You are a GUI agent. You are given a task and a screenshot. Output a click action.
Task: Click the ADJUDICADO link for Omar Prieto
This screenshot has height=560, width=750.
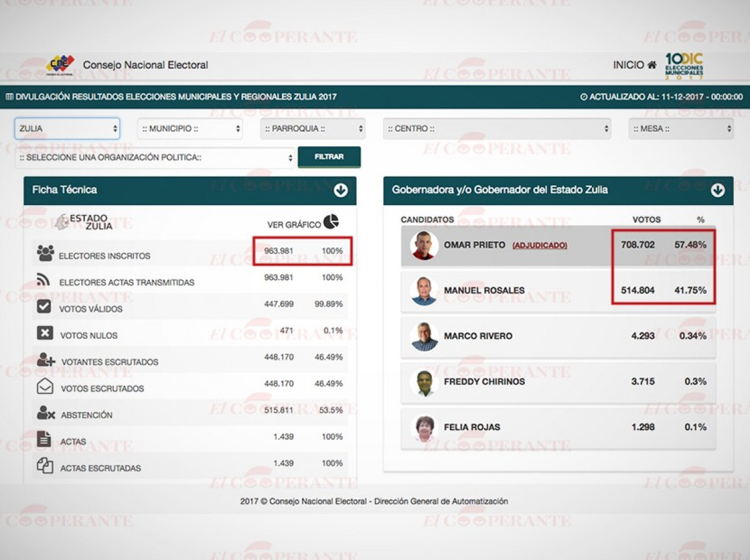(x=539, y=246)
